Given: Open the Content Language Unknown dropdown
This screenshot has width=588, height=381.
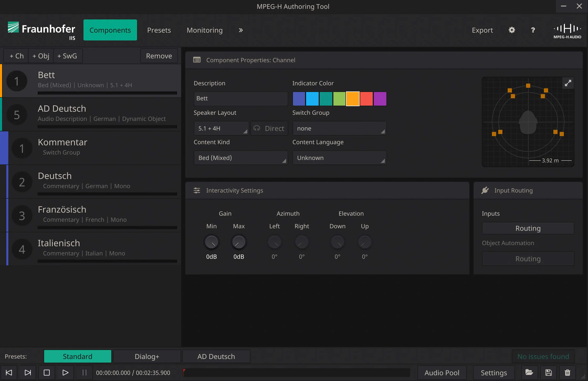Looking at the screenshot, I should coord(339,158).
